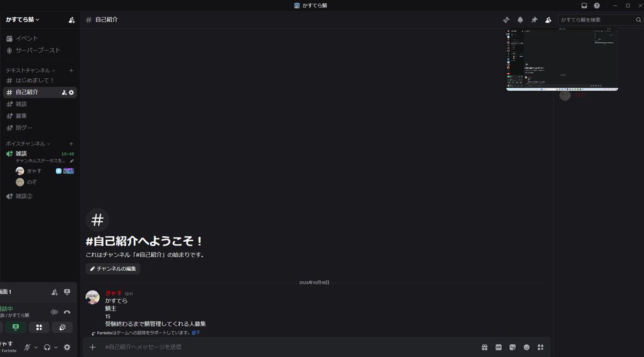The image size is (644, 357).
Task: Open the sticker picker
Action: pos(513,347)
